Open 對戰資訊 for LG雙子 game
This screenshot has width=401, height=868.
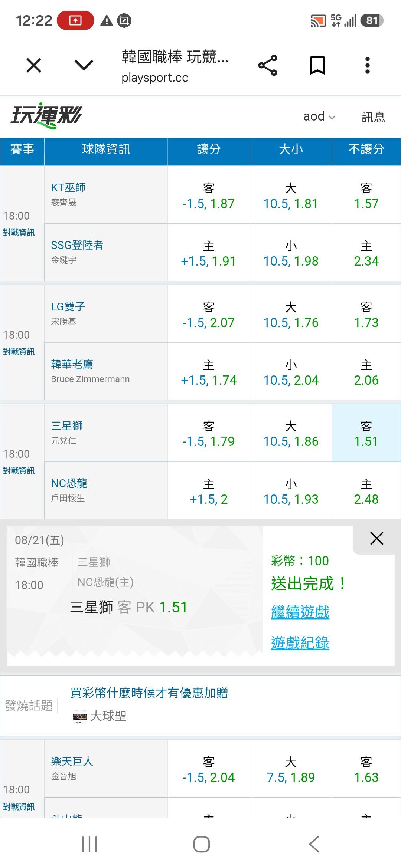click(x=19, y=352)
